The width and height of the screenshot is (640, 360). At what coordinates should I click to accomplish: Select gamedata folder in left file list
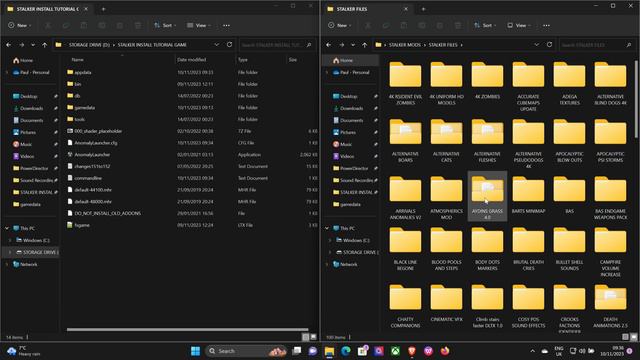click(85, 108)
